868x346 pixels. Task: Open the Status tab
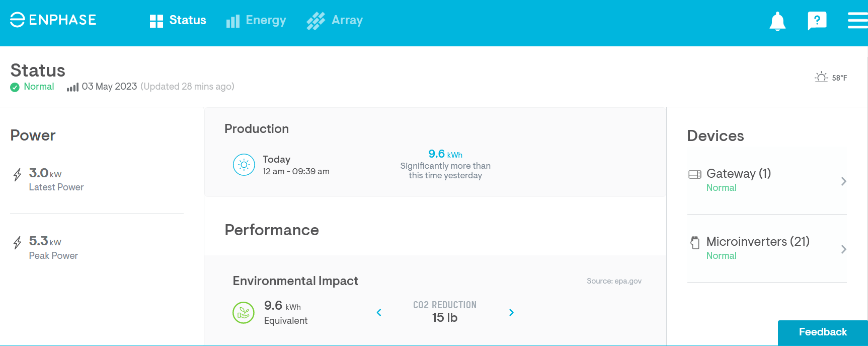pos(178,20)
